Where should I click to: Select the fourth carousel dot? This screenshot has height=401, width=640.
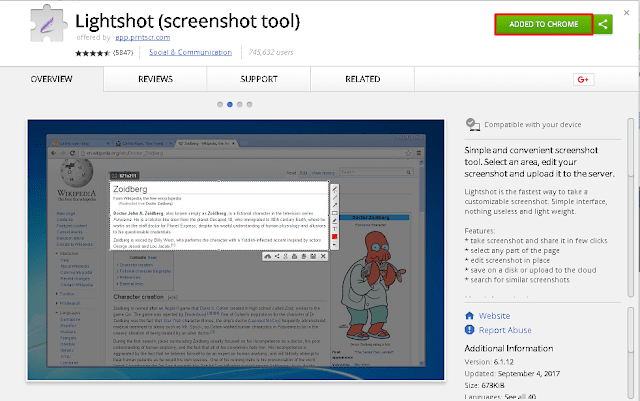(x=249, y=105)
